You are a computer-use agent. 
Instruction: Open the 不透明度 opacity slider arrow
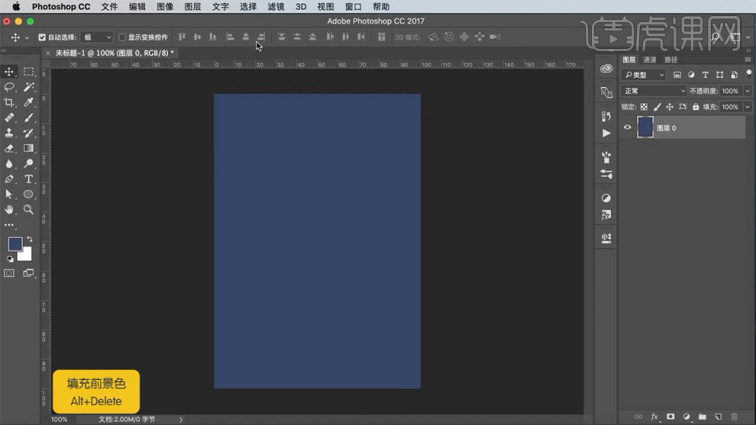pyautogui.click(x=748, y=91)
